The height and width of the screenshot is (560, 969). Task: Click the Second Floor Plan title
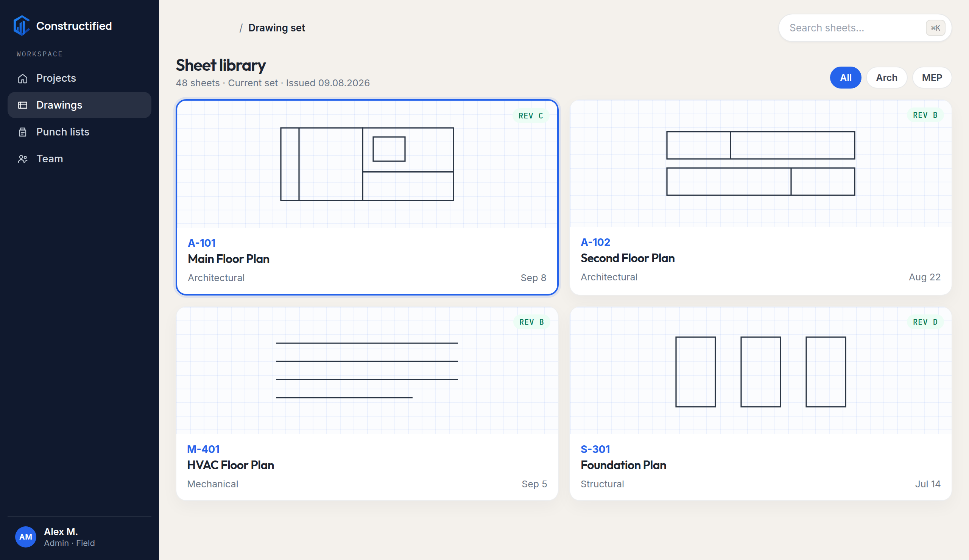point(628,258)
